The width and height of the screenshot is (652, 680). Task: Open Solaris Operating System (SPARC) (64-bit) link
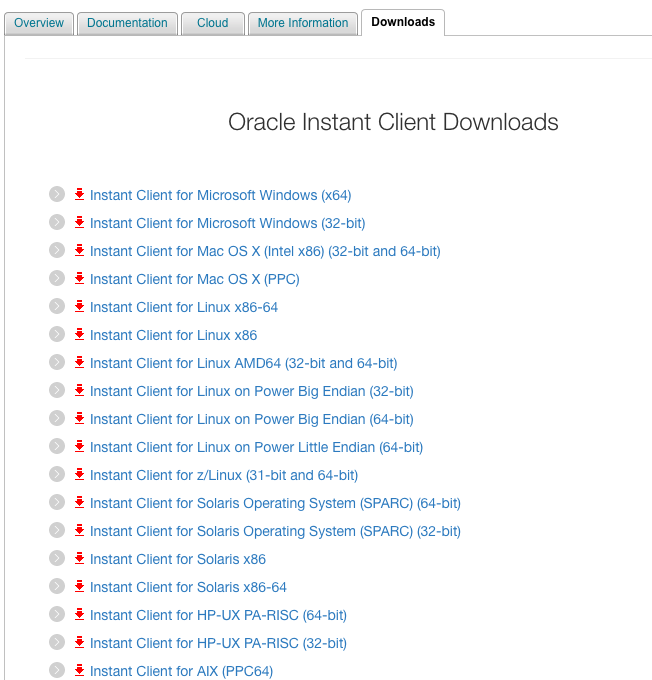tap(275, 503)
